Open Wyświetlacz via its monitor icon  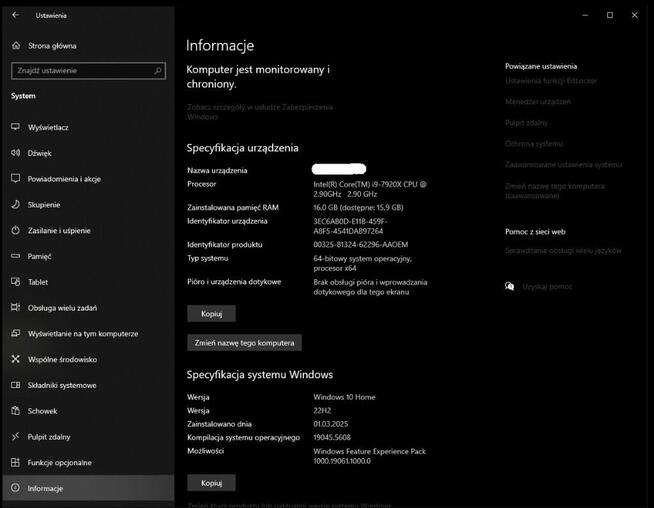(x=15, y=127)
